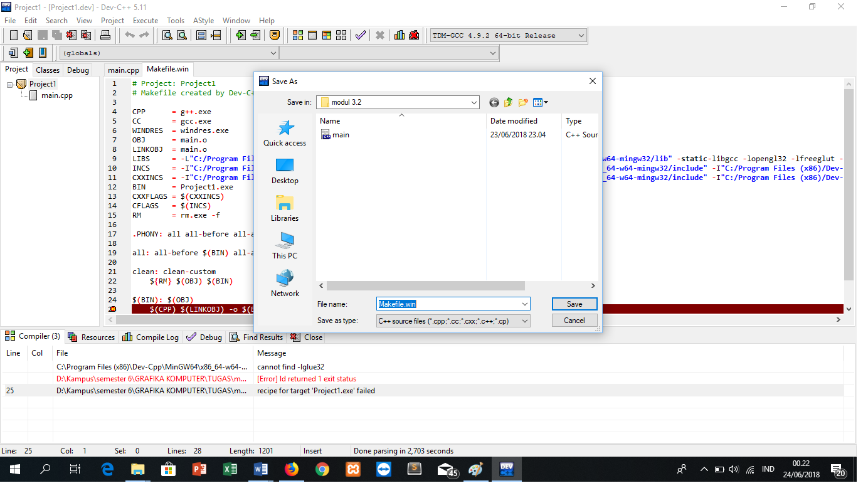Click the Rebuild All toolbar icon
The height and width of the screenshot is (488, 868).
click(x=341, y=35)
